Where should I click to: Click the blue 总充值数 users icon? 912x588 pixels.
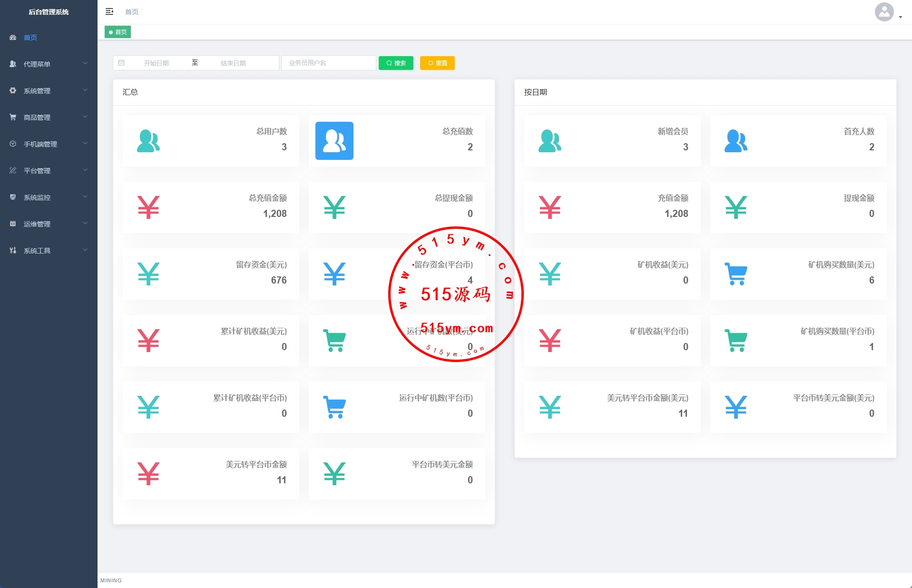point(334,141)
